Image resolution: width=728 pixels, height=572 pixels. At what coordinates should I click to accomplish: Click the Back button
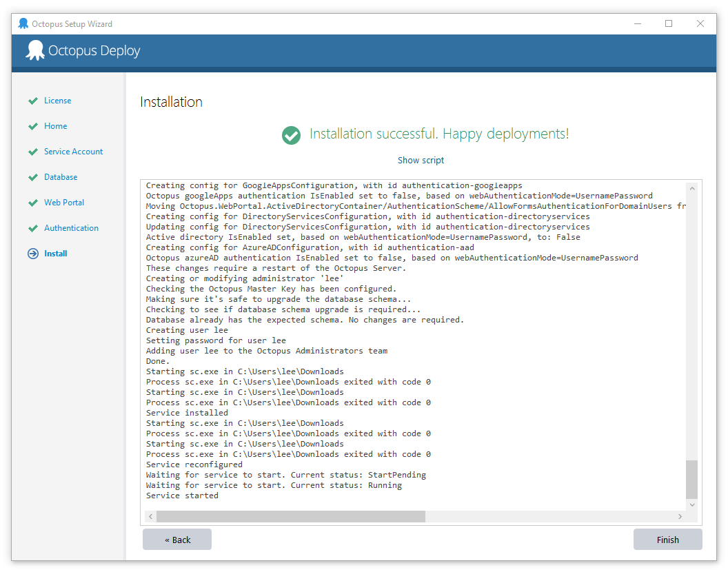point(177,540)
